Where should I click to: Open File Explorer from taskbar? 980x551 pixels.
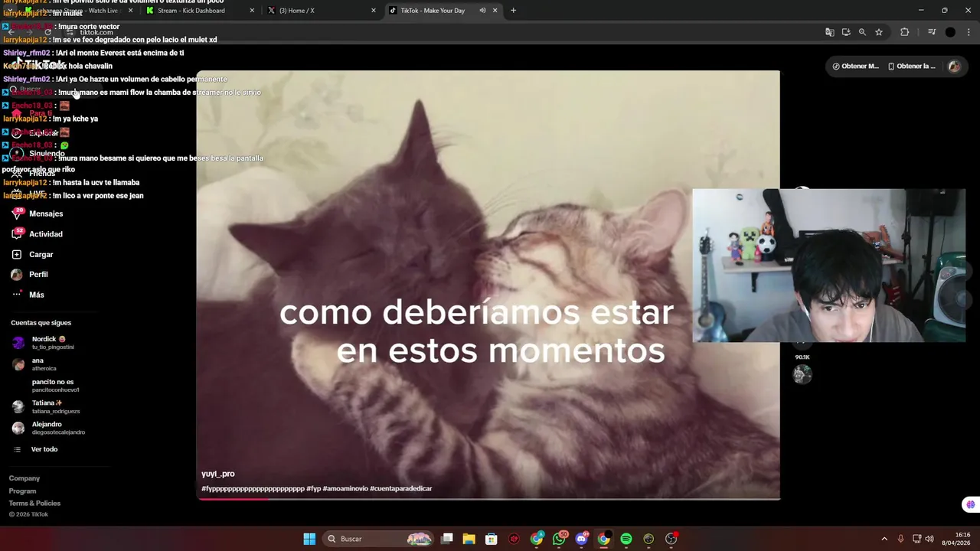point(469,539)
